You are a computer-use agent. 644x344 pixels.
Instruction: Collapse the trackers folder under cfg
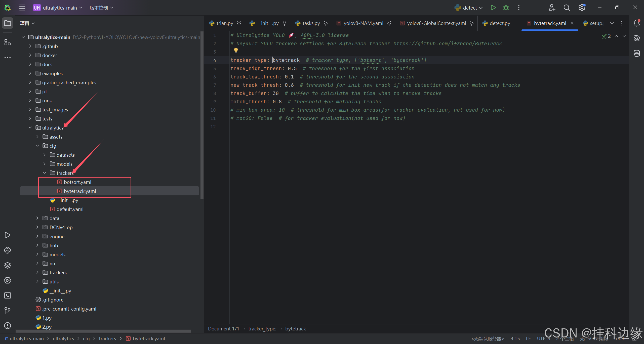(45, 173)
